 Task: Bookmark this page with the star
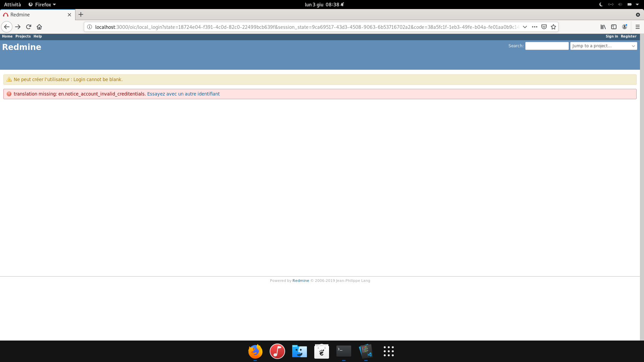pos(553,27)
